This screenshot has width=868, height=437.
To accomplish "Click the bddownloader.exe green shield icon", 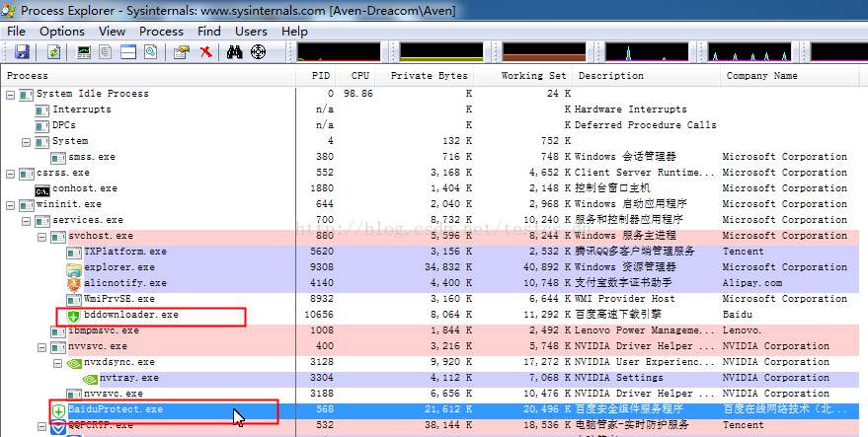I will [x=74, y=316].
